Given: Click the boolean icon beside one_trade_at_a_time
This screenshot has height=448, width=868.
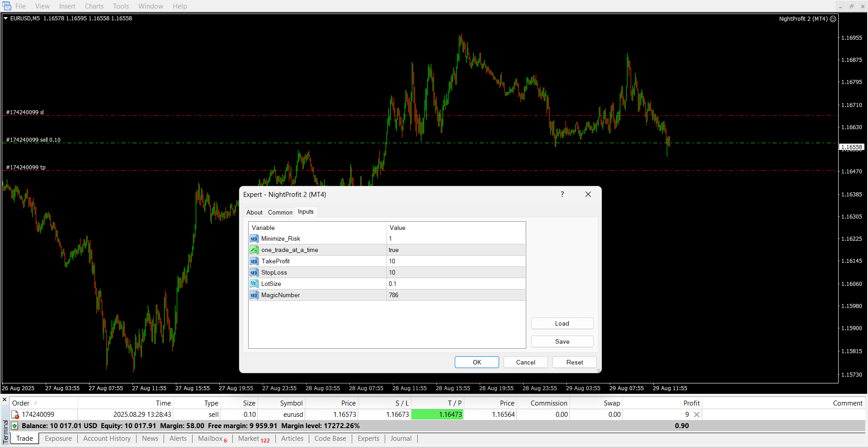Looking at the screenshot, I should 254,250.
